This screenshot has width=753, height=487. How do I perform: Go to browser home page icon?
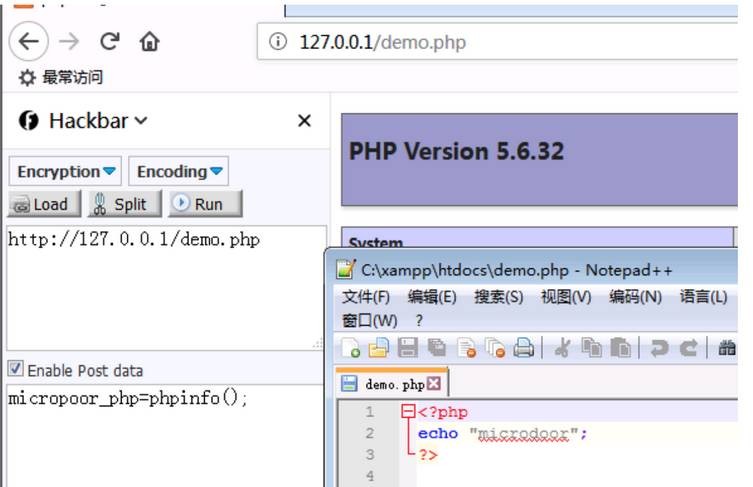[x=149, y=42]
